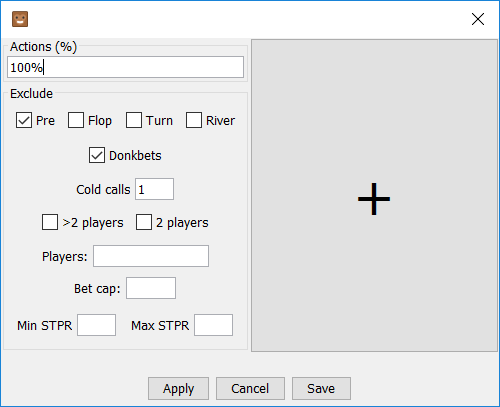Focus the Actions (%) input field
This screenshot has height=407, width=500.
125,67
